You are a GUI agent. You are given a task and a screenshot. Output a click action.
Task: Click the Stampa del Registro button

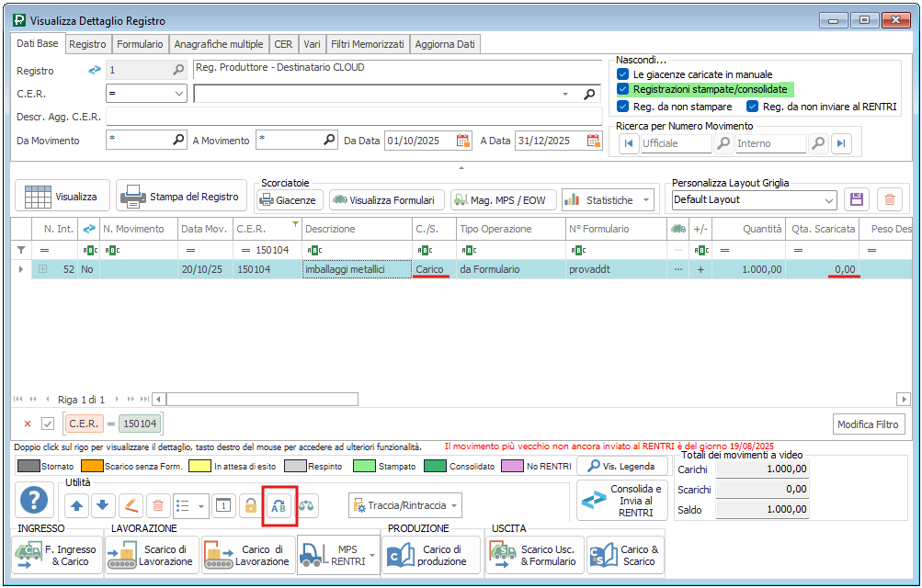point(181,197)
